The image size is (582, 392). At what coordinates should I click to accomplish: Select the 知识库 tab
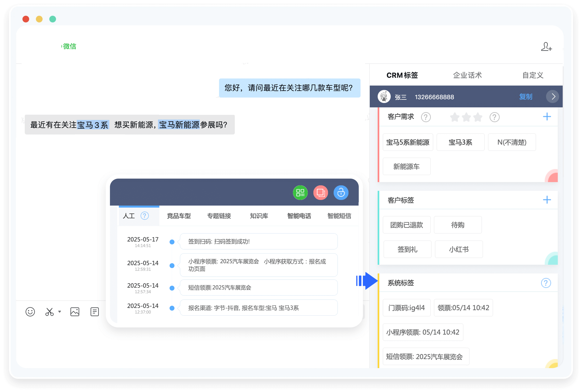[259, 215]
